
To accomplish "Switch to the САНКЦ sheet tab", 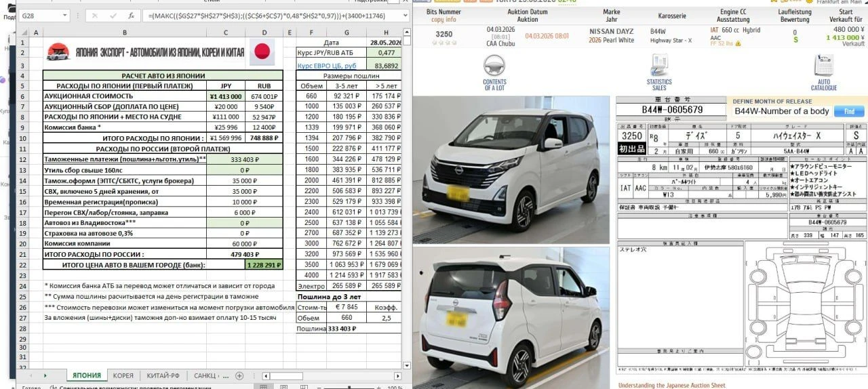I will click(205, 375).
